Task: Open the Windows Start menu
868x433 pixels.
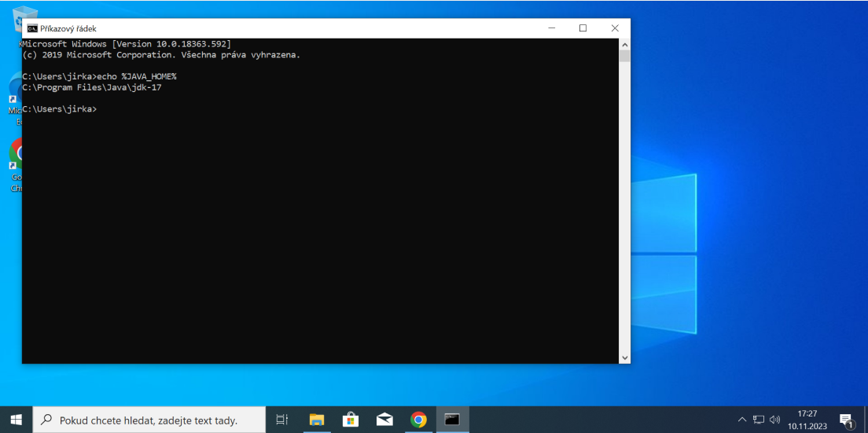Action: (16, 420)
